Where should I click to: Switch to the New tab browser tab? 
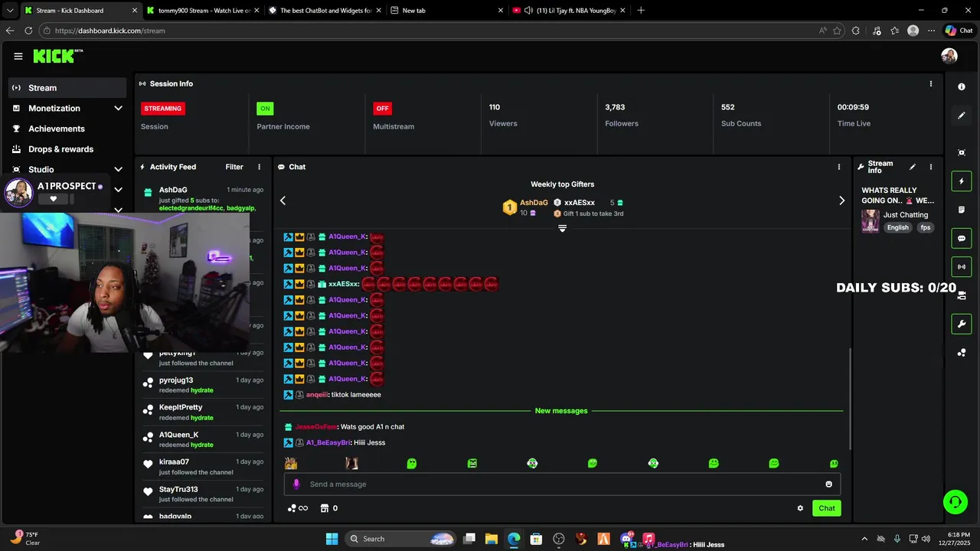coord(446,11)
